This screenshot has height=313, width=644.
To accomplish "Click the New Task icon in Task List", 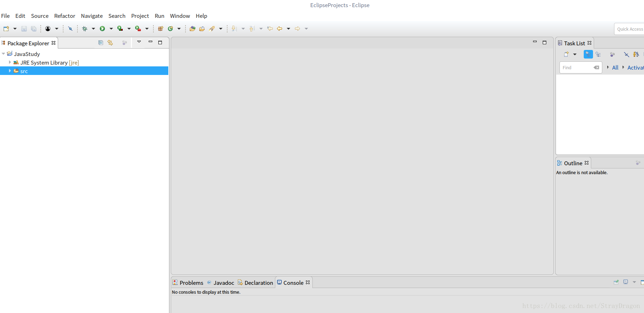I will 566,54.
